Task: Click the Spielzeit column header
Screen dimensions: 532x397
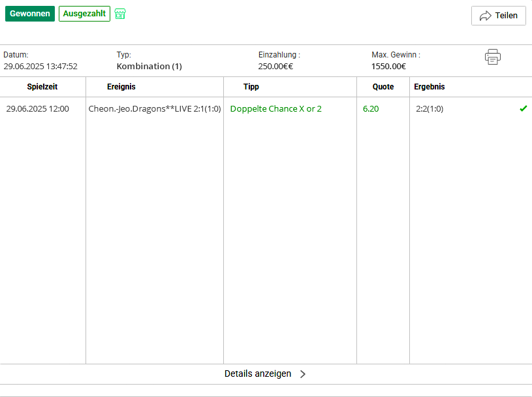Action: point(42,87)
